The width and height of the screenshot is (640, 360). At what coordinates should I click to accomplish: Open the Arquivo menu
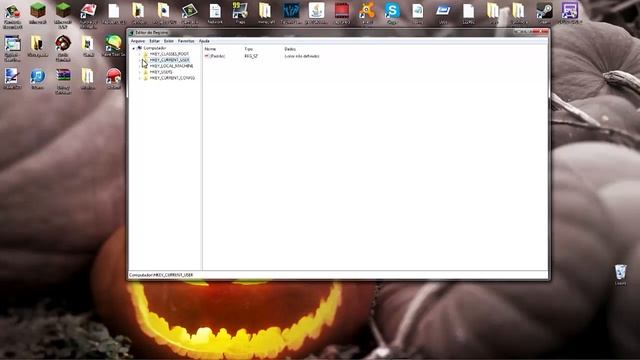(x=138, y=41)
